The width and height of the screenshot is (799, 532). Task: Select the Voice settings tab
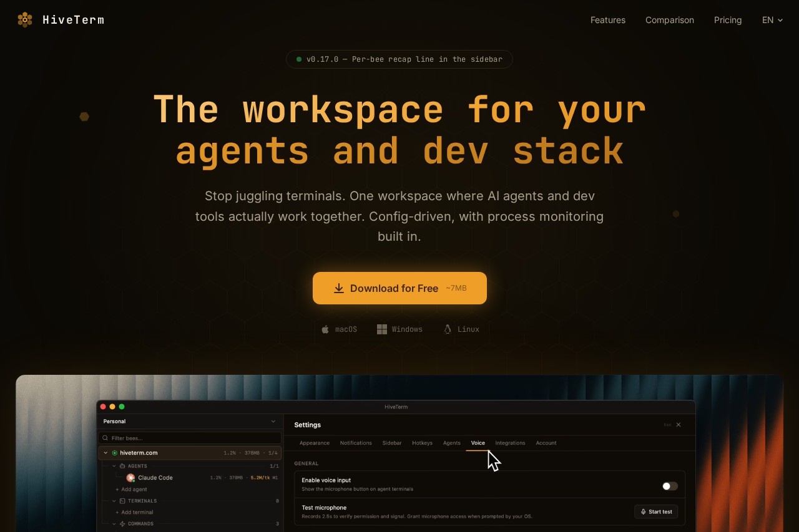(x=478, y=443)
